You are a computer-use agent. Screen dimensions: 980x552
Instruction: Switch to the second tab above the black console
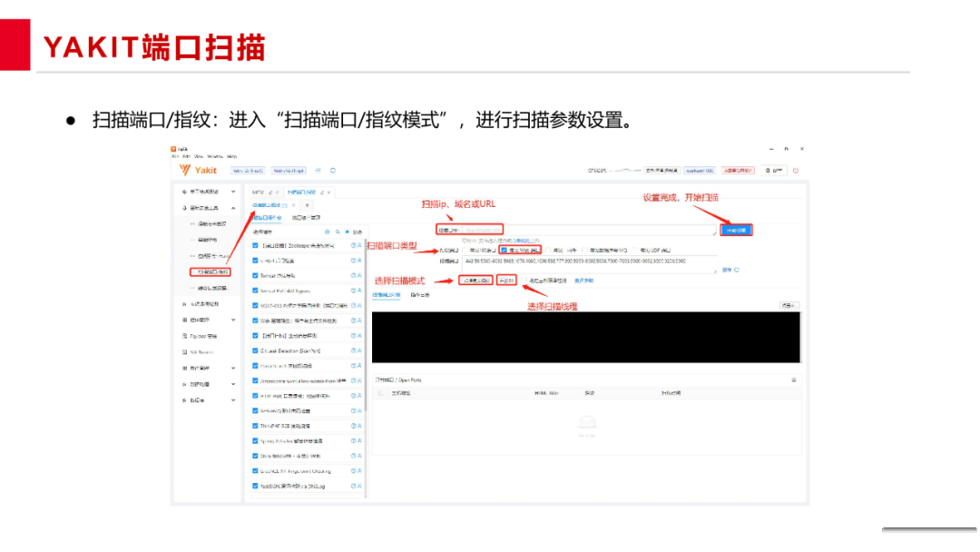[420, 295]
